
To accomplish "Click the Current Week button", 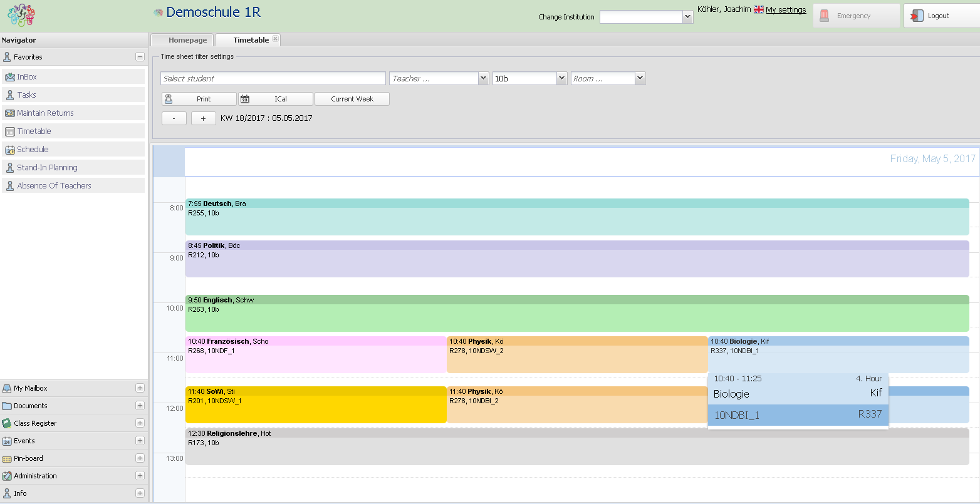I will [x=352, y=99].
